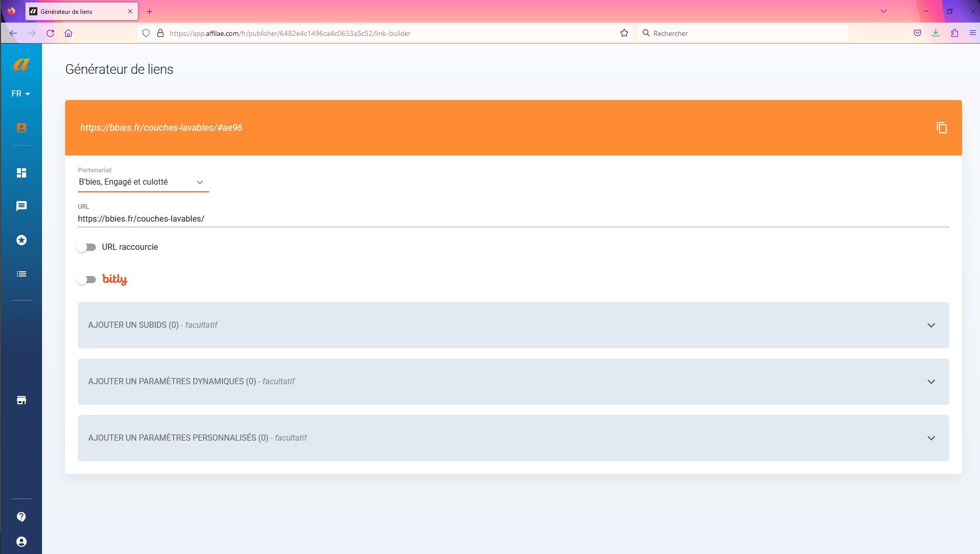Open the FR language selector
This screenshot has height=554, width=980.
point(21,94)
